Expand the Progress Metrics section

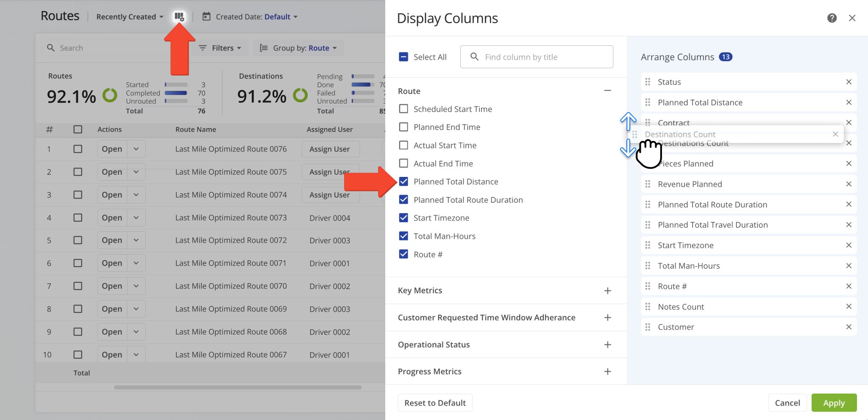[607, 371]
